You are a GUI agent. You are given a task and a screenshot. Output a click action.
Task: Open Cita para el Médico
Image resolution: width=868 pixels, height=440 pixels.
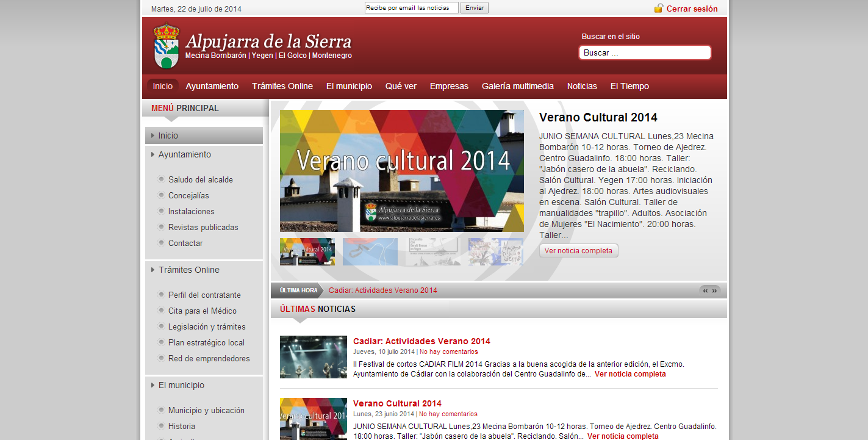(203, 311)
